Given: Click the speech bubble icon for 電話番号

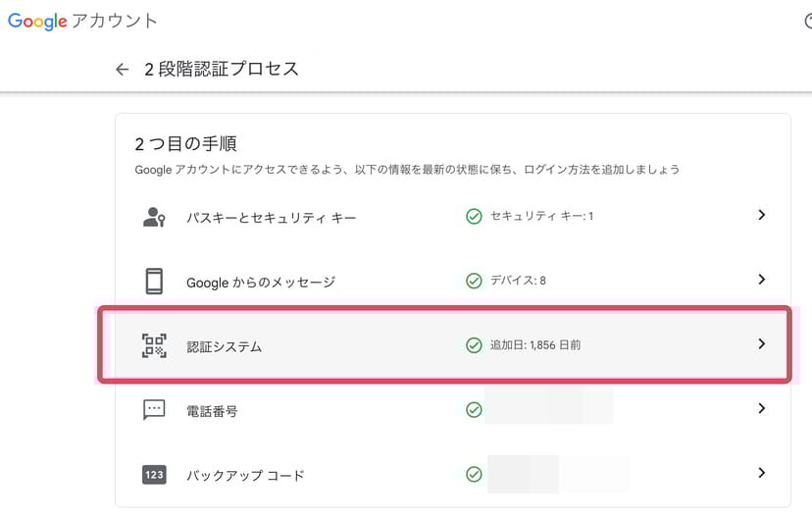Looking at the screenshot, I should pyautogui.click(x=154, y=410).
